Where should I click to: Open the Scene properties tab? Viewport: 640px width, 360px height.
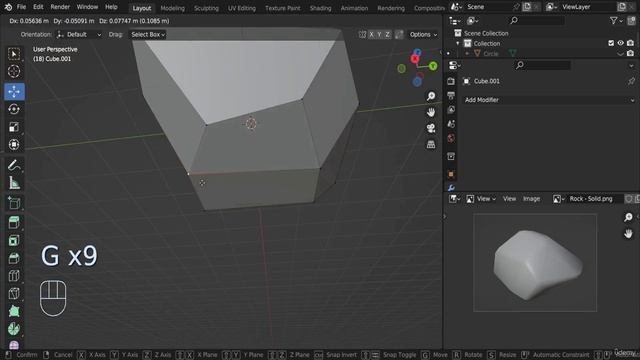[x=451, y=124]
